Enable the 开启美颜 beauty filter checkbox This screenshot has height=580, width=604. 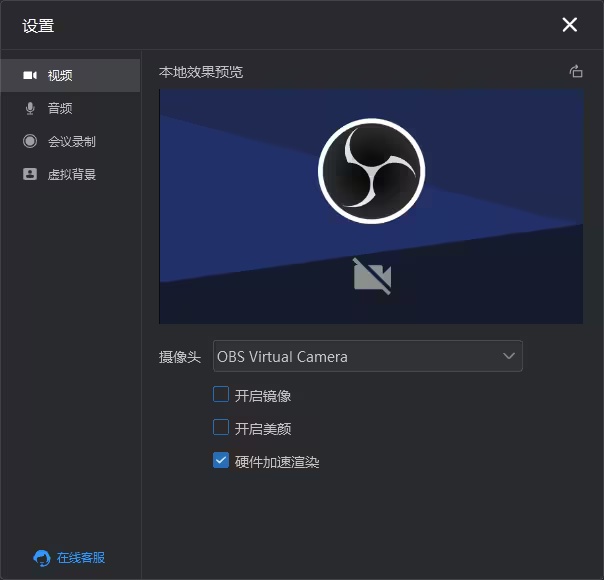[x=221, y=428]
